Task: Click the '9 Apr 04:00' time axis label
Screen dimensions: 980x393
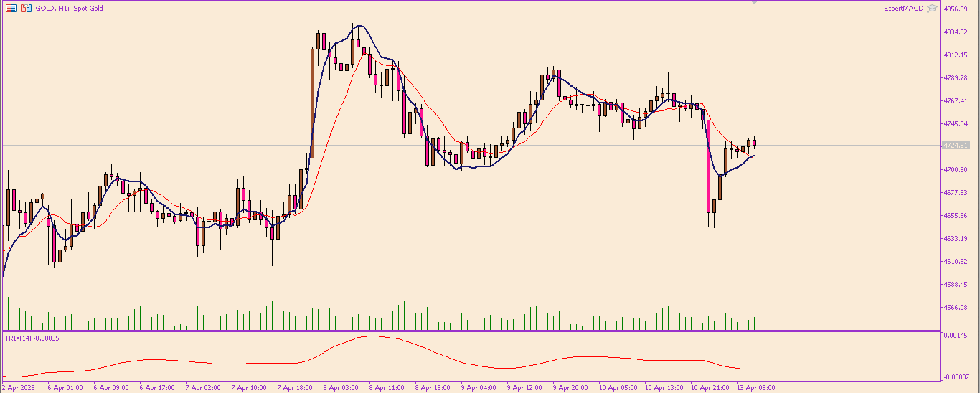Action: [x=479, y=388]
